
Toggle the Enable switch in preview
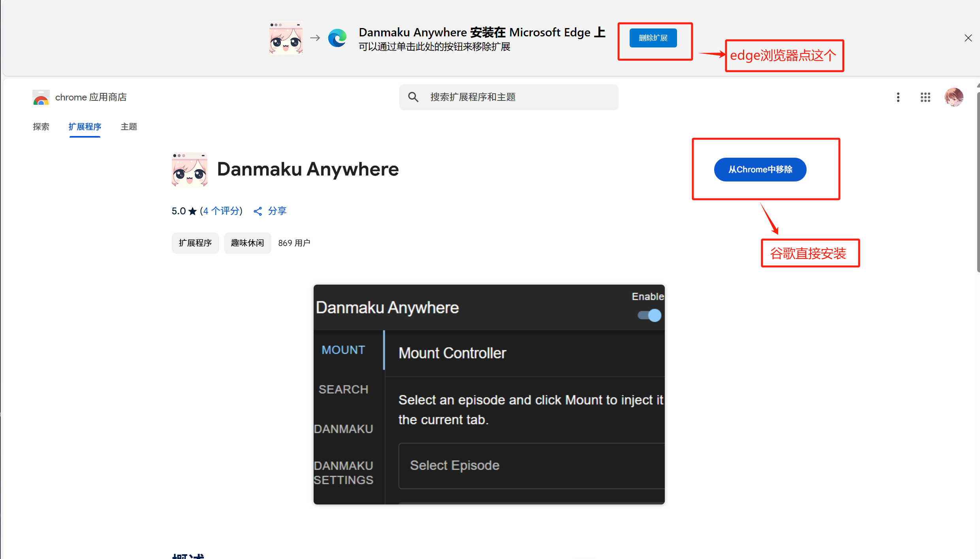[649, 315]
